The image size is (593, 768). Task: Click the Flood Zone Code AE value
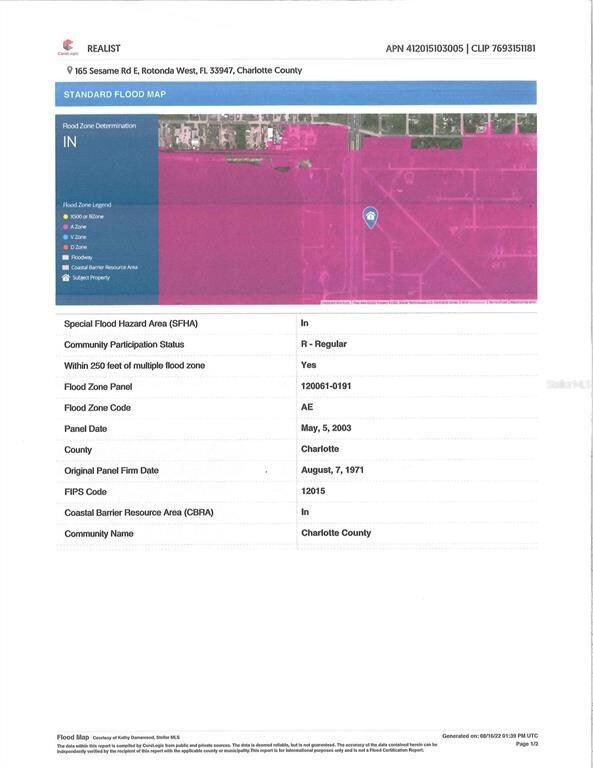[307, 407]
